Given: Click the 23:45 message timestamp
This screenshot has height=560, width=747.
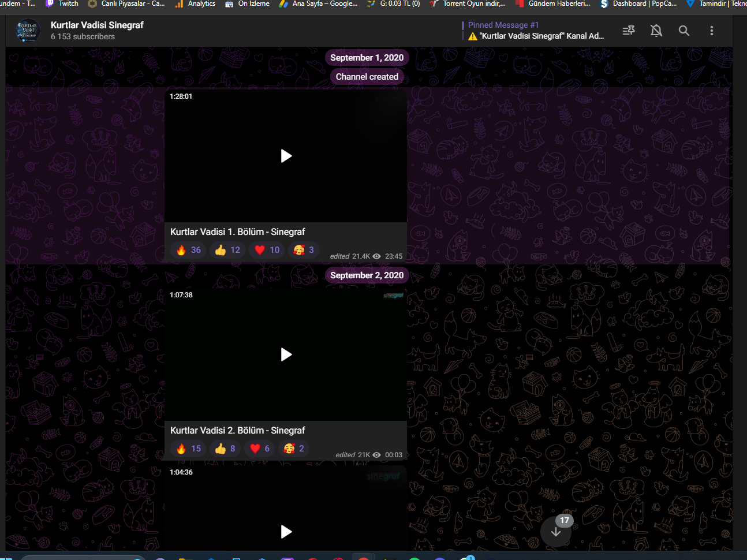Looking at the screenshot, I should click(394, 256).
